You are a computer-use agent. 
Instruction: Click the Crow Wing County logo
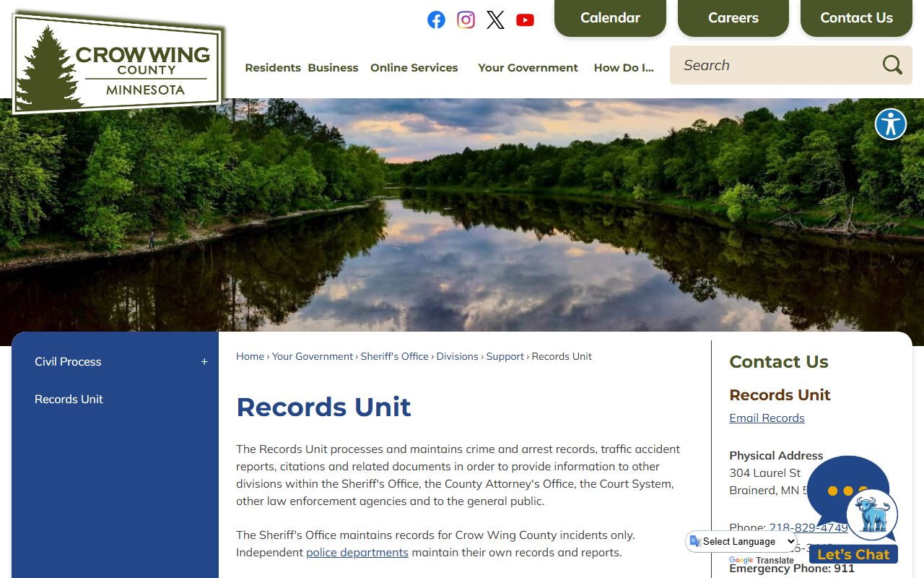118,64
